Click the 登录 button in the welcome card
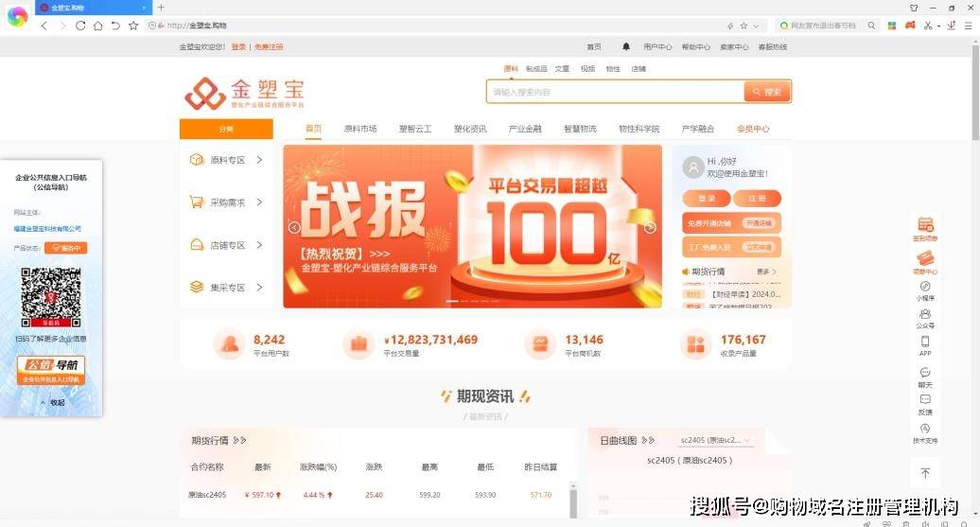 click(707, 198)
